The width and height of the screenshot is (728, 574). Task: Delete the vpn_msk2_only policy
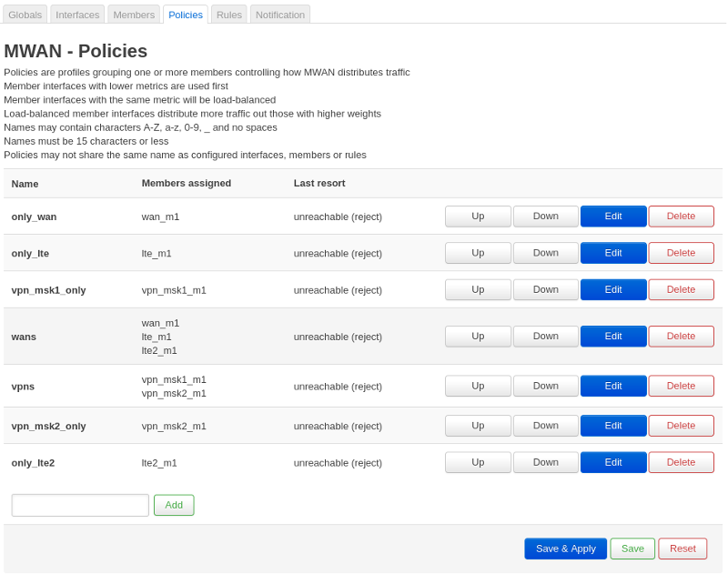pos(681,426)
